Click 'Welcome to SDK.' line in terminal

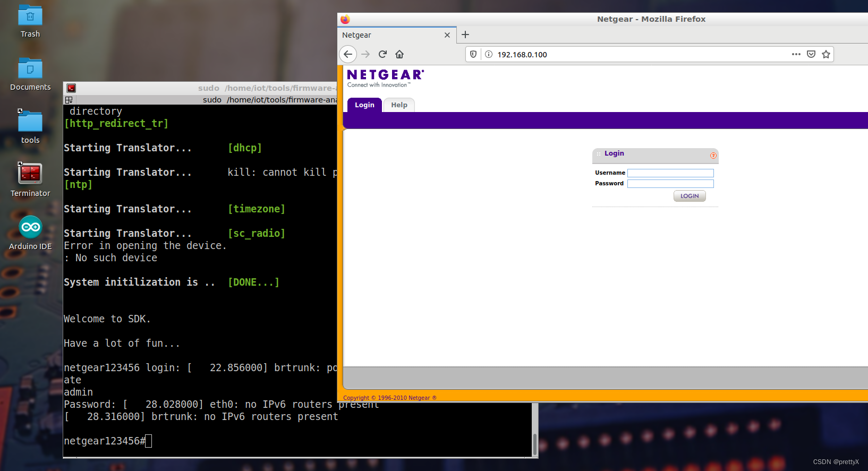pyautogui.click(x=107, y=319)
